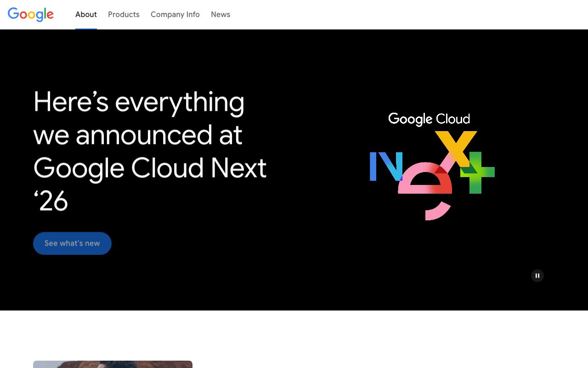
Task: Go to the Products menu item
Action: click(124, 14)
